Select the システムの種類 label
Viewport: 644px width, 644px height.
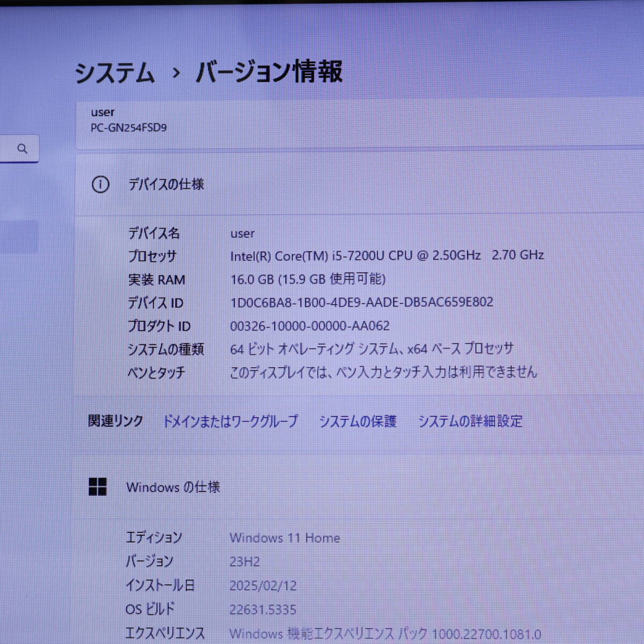(166, 349)
